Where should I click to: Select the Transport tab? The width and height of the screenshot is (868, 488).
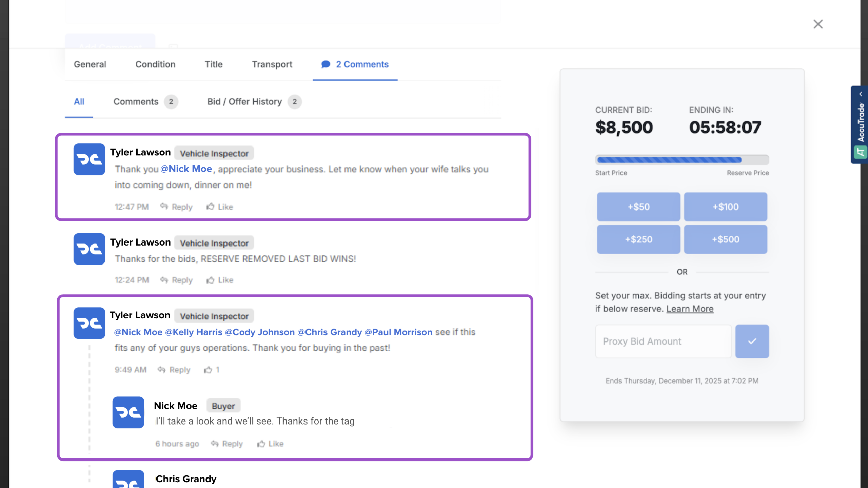272,64
